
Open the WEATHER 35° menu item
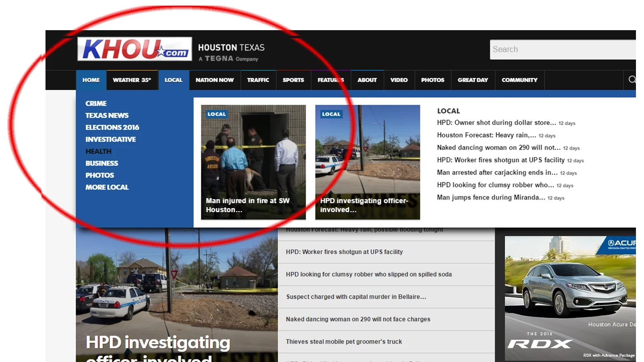click(132, 80)
